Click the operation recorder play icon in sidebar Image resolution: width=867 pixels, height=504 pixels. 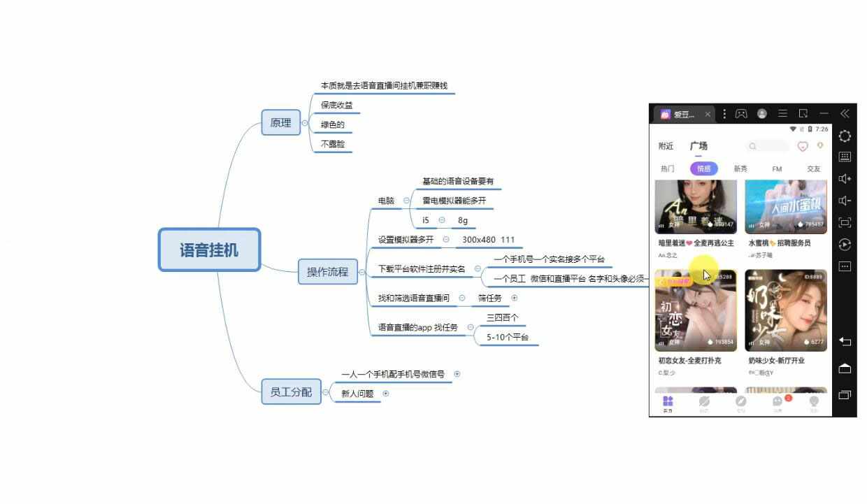(845, 245)
